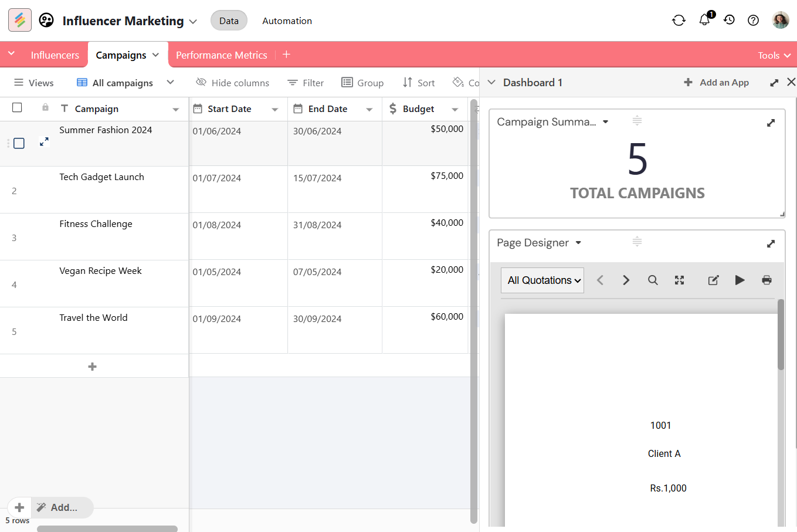Click the Add an App button
Image resolution: width=797 pixels, height=532 pixels.
[716, 83]
